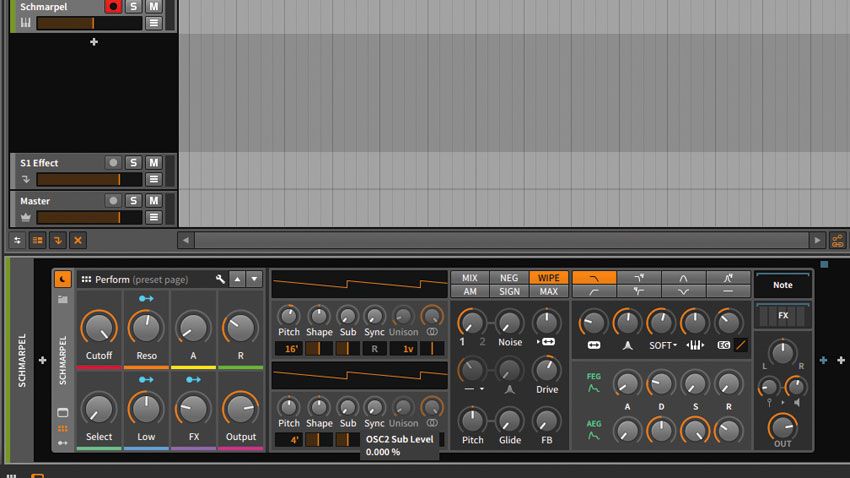
Task: Click the AEG envelope label
Action: 594,423
